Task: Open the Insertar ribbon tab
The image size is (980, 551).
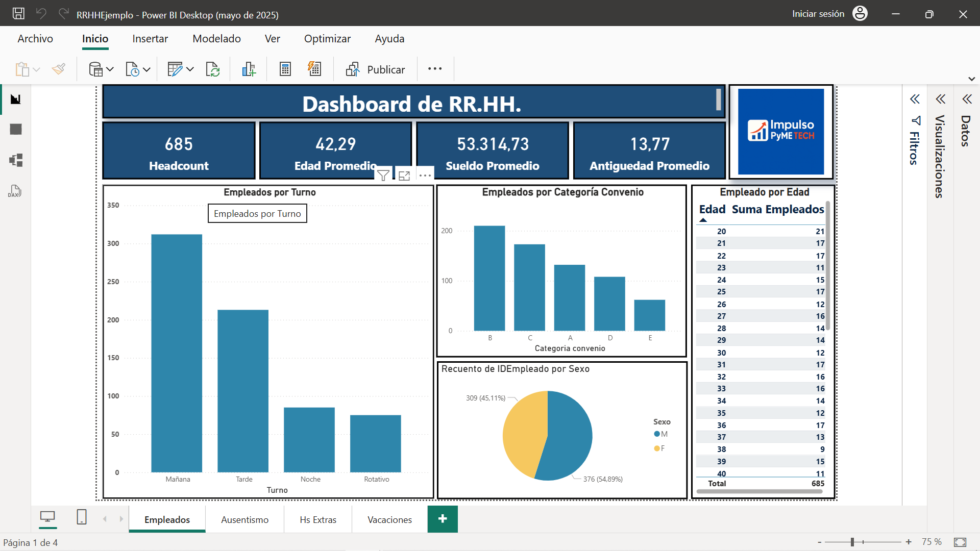Action: [150, 39]
